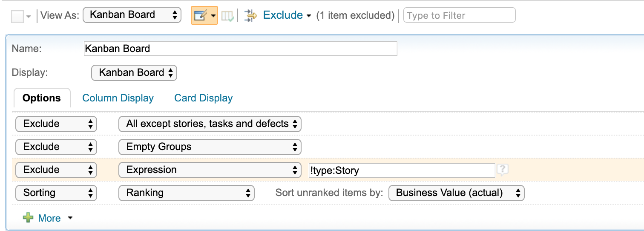Click the green plus icon next to More
Screen dimensions: 644x231
tap(28, 218)
